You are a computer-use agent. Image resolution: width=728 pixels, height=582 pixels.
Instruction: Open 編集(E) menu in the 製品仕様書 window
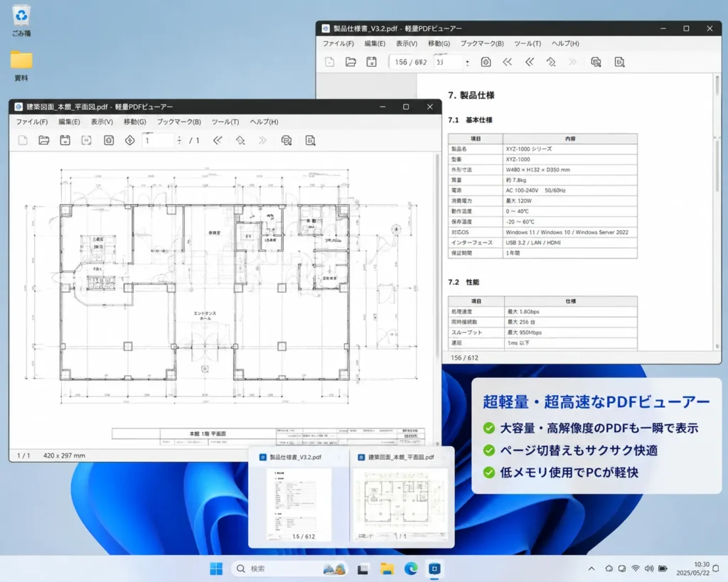click(375, 43)
